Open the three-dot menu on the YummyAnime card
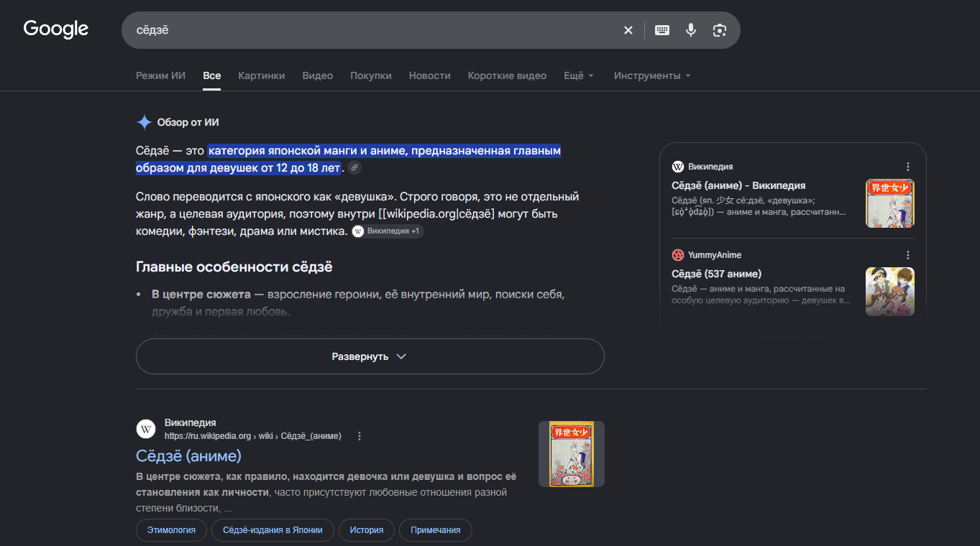 (908, 255)
